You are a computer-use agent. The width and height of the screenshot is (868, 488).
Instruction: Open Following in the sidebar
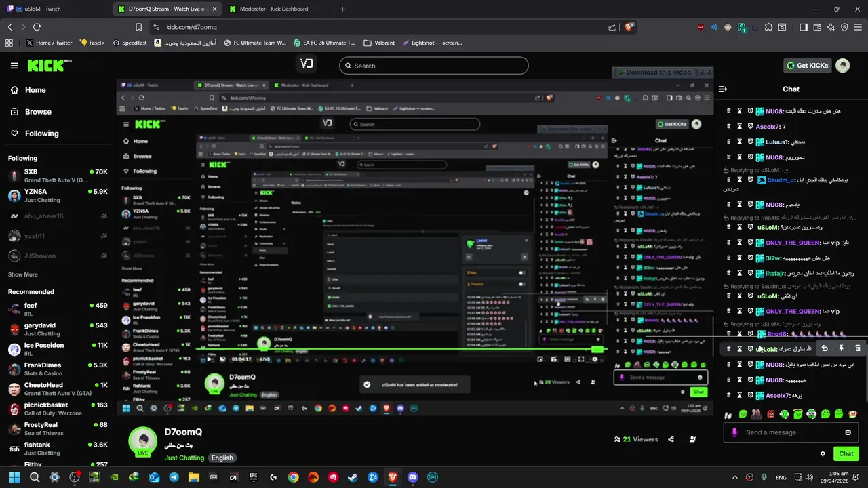34,134
